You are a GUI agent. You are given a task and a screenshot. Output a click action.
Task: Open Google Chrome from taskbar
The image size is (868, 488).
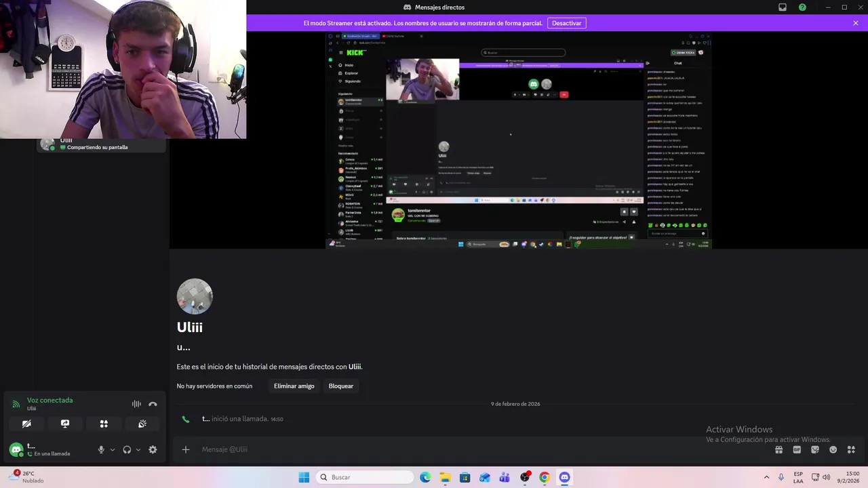tap(544, 477)
